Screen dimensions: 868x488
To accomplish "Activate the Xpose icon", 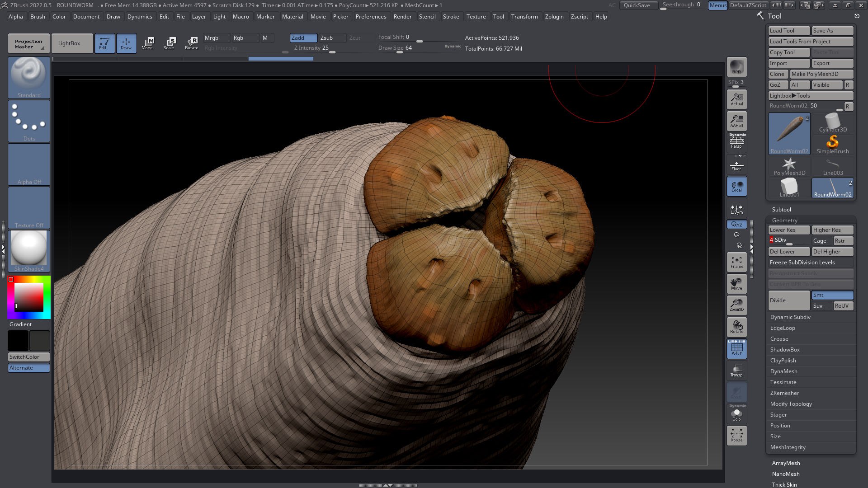I will (736, 435).
